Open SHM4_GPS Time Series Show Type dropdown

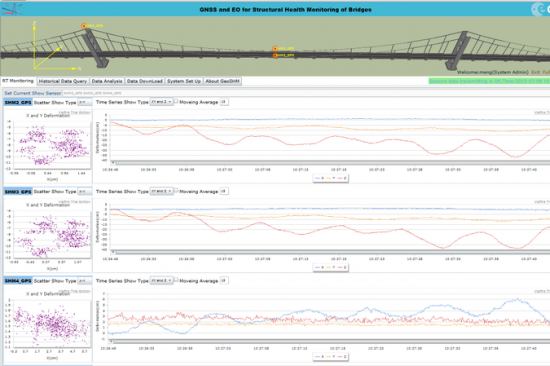[x=161, y=280]
